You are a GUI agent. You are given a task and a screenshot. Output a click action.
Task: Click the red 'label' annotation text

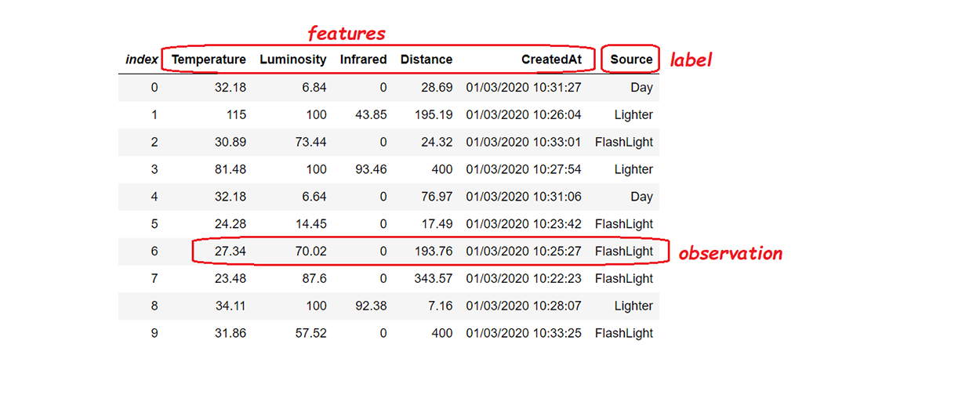point(691,60)
